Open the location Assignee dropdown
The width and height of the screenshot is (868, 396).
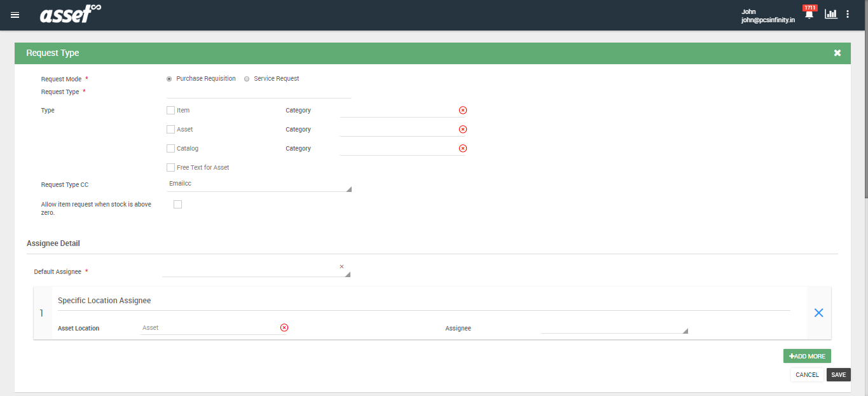pyautogui.click(x=614, y=327)
